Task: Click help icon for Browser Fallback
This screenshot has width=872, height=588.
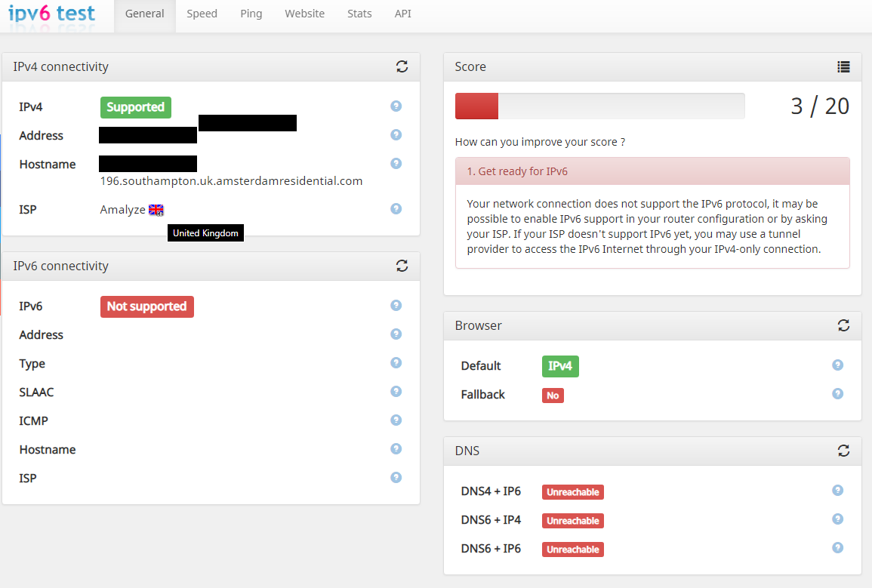Action: [x=837, y=394]
